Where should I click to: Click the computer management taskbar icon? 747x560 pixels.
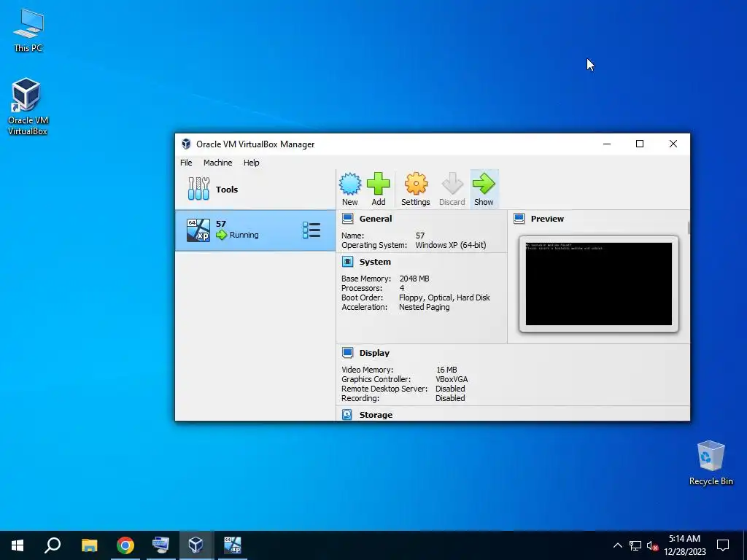pyautogui.click(x=160, y=545)
